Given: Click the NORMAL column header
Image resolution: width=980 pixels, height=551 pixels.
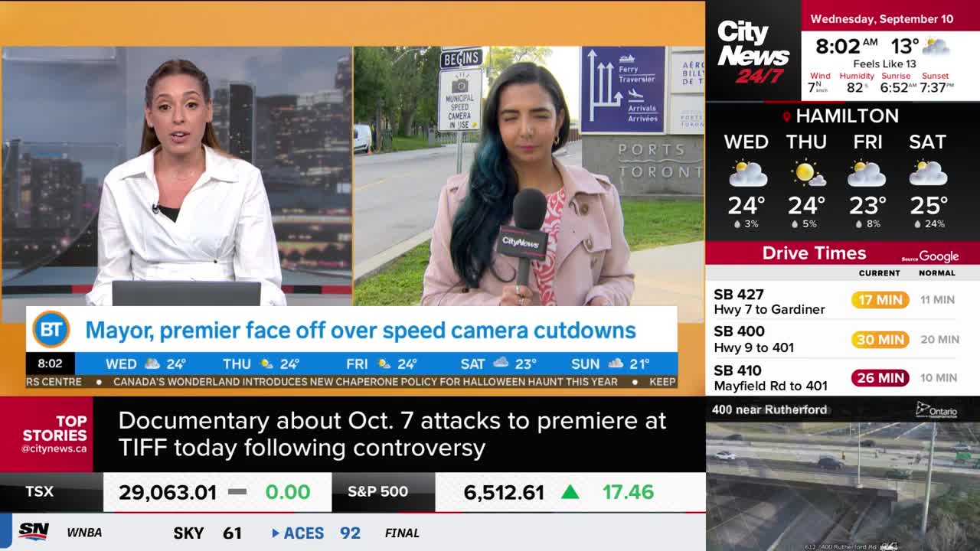Looking at the screenshot, I should tap(937, 273).
